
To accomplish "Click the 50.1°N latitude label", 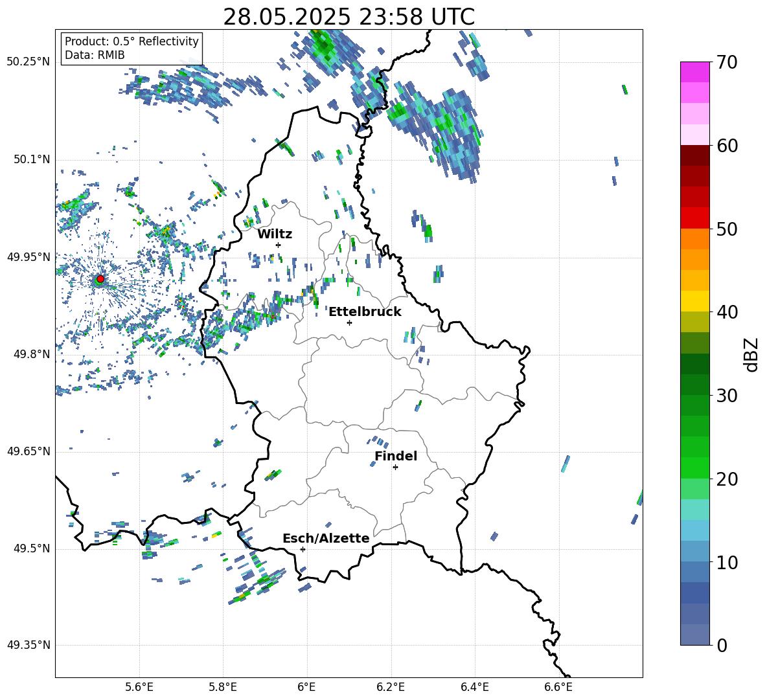I will [x=32, y=159].
